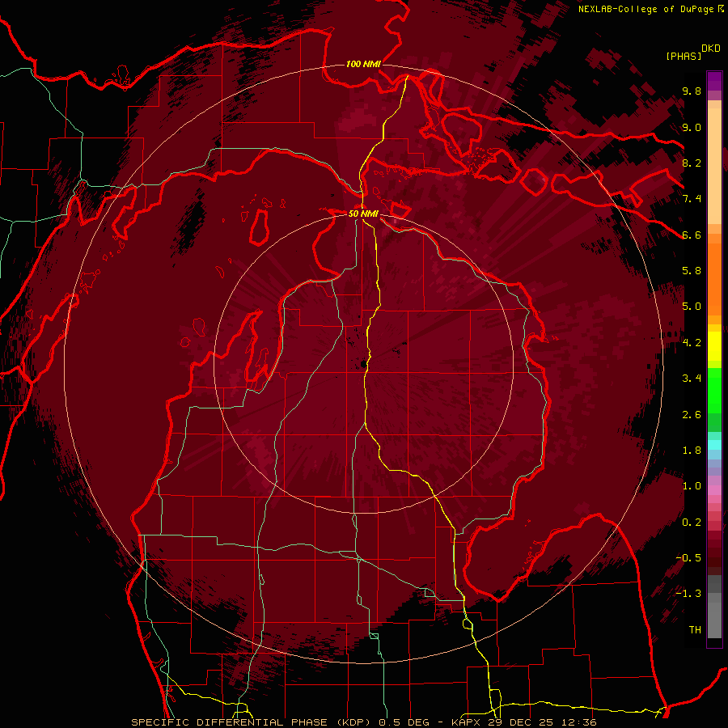This screenshot has height=728, width=728.
Task: Select the yellow band of the color bar
Action: click(x=714, y=346)
